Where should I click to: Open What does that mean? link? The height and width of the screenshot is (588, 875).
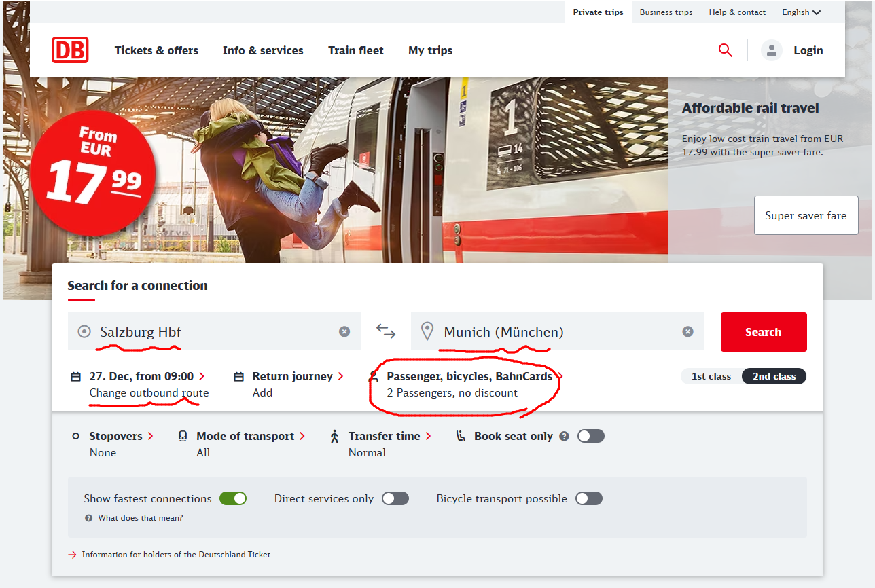[x=141, y=518]
